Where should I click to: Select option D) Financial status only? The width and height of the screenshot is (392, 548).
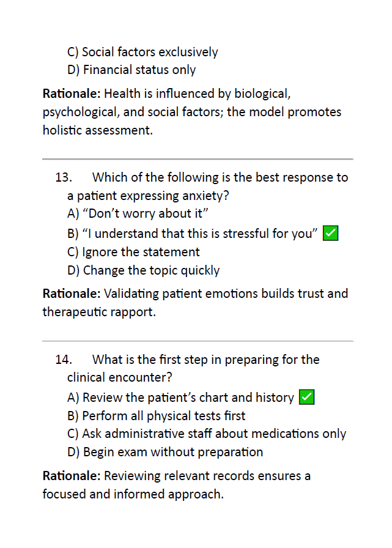(x=131, y=70)
